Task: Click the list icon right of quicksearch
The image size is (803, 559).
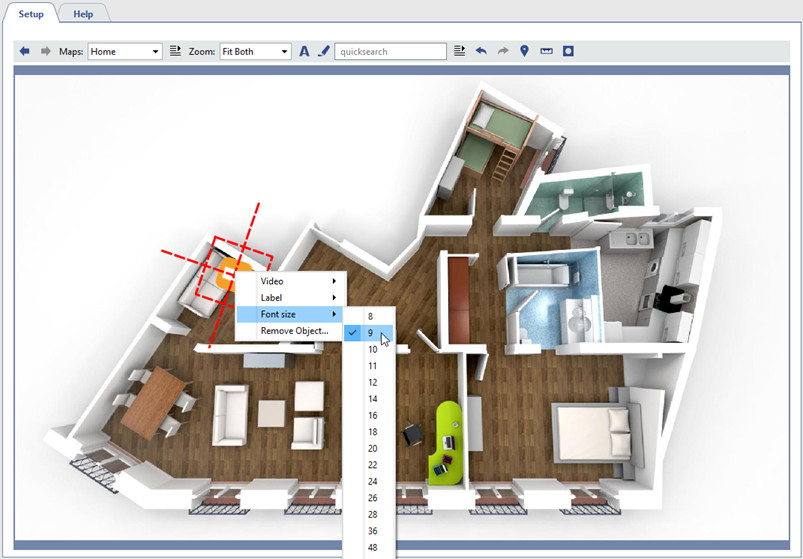Action: [x=460, y=51]
